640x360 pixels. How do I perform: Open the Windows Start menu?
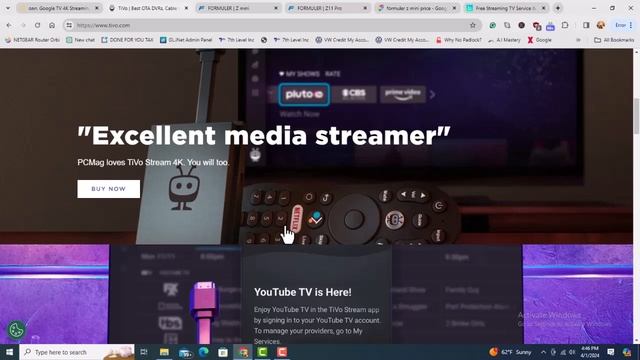coord(9,352)
